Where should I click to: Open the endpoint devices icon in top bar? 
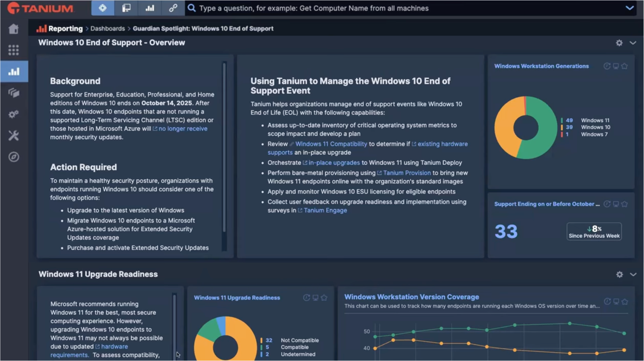coord(126,8)
